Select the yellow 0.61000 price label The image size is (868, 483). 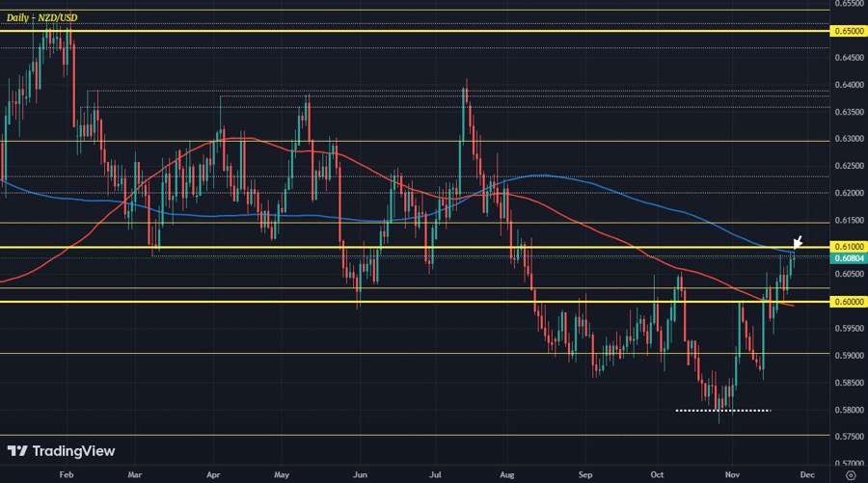(x=849, y=247)
